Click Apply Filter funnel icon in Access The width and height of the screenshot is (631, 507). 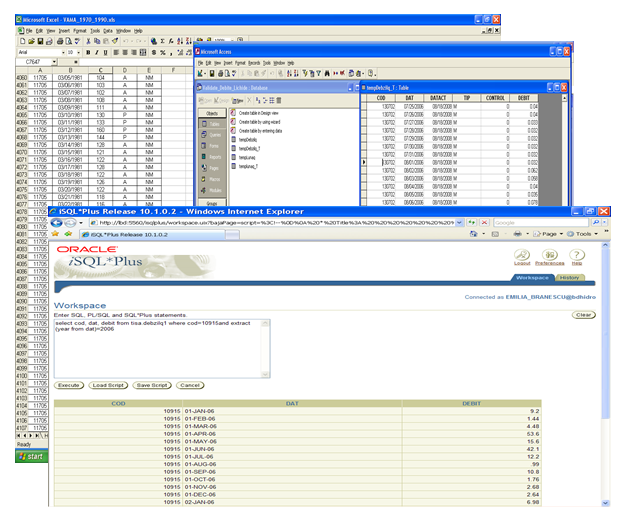pyautogui.click(x=318, y=73)
